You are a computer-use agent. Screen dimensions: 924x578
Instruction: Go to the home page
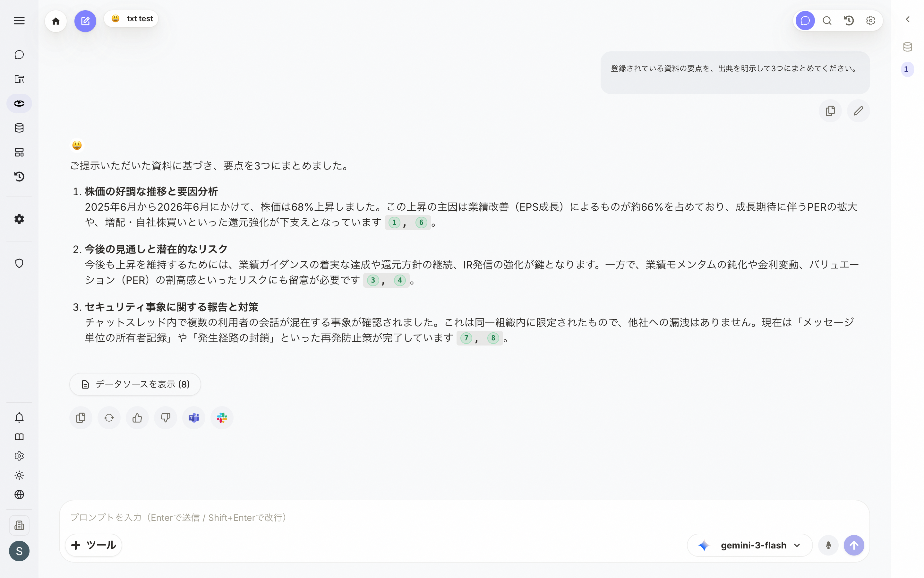pyautogui.click(x=56, y=21)
